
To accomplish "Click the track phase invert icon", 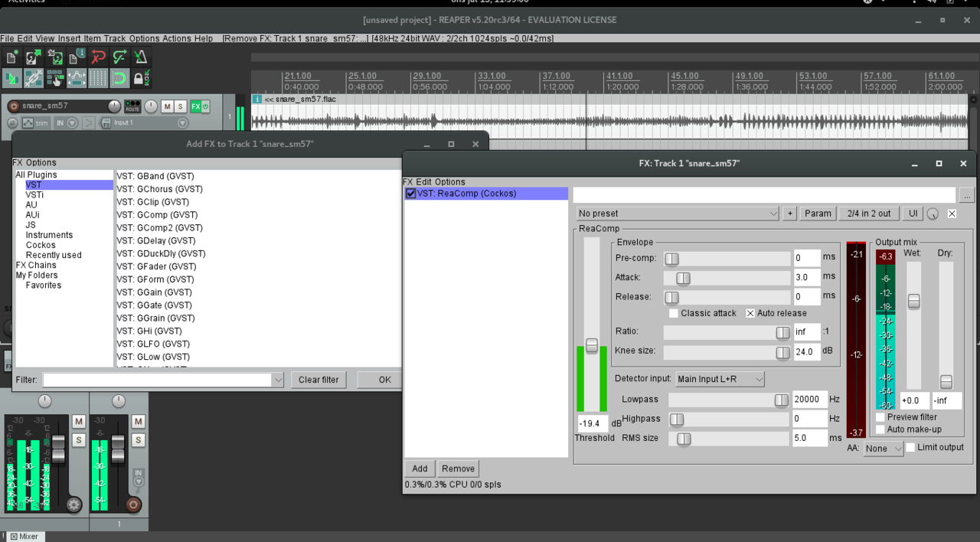I will pyautogui.click(x=13, y=122).
